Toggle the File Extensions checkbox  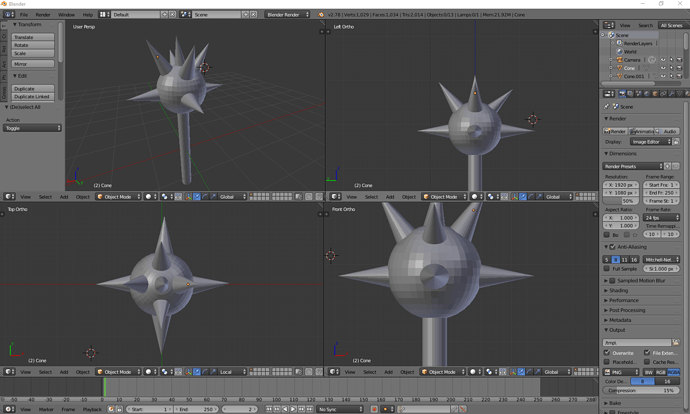click(647, 353)
